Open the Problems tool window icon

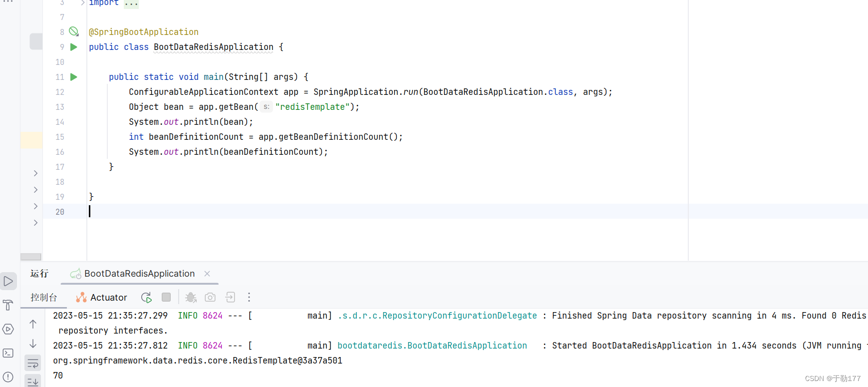point(8,377)
